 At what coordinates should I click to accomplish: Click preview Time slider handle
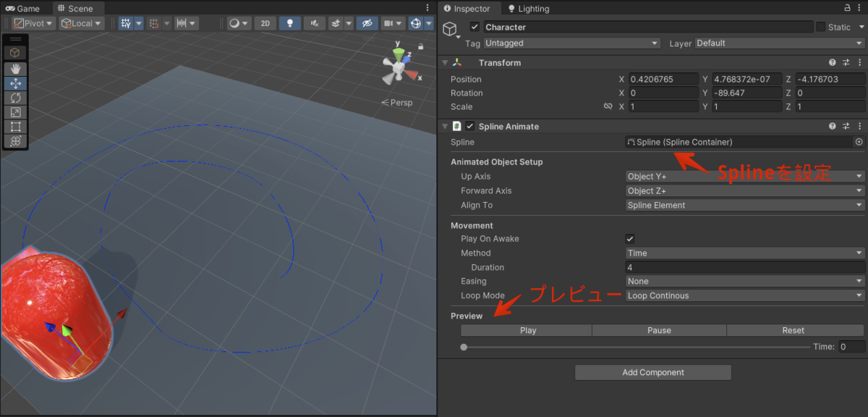pos(464,347)
